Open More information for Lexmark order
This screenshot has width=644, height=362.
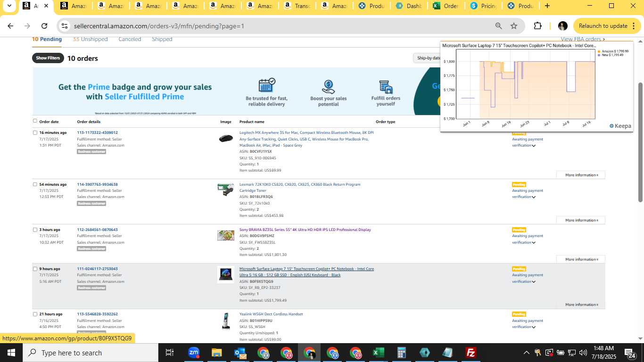point(581,220)
